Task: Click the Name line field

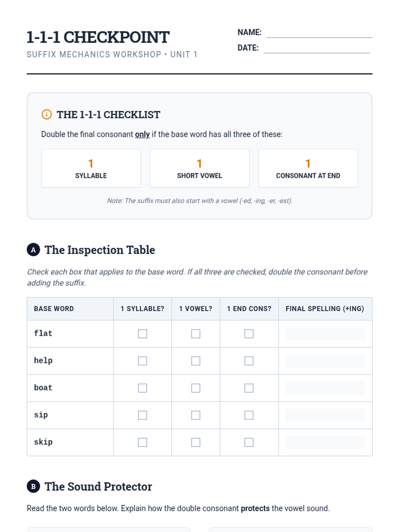Action: pyautogui.click(x=319, y=33)
